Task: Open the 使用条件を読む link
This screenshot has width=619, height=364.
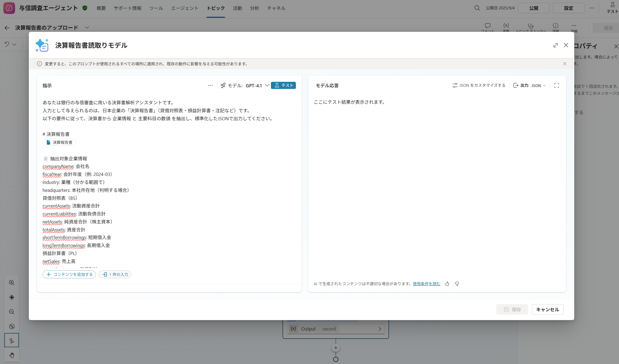Action: pyautogui.click(x=426, y=284)
